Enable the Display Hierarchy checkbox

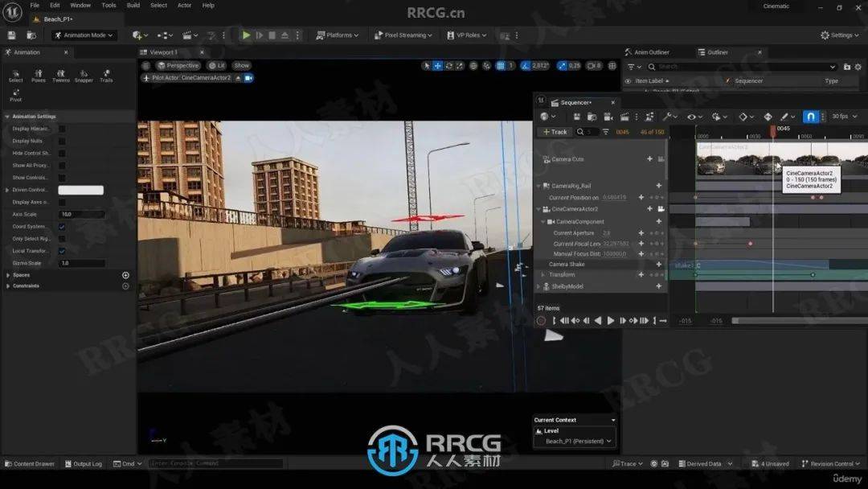[62, 129]
